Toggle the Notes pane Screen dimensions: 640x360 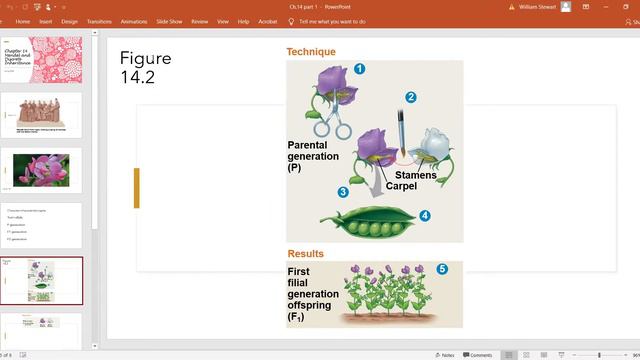(x=445, y=355)
